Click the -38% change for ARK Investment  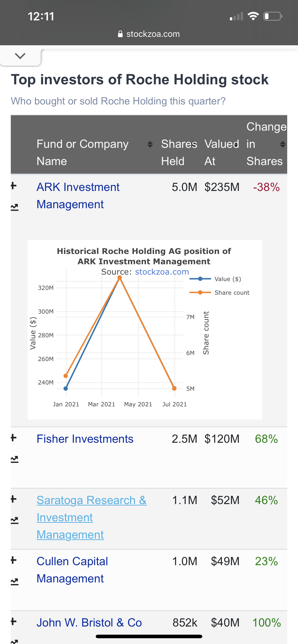(266, 187)
